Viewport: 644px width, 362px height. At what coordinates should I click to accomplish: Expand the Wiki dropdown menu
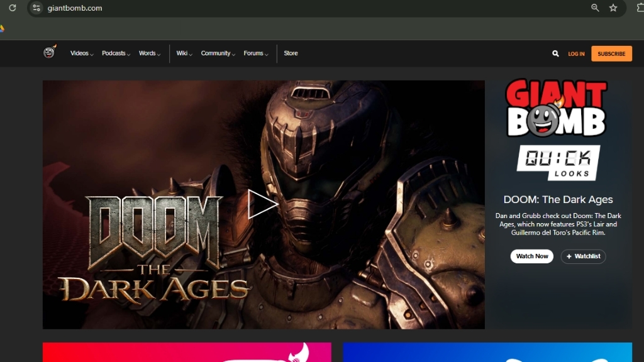pos(184,53)
